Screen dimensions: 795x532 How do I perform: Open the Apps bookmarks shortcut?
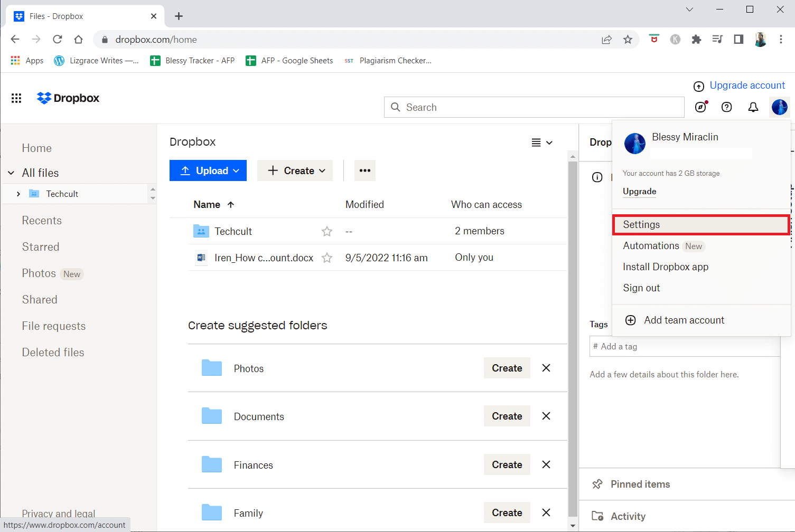(x=27, y=61)
